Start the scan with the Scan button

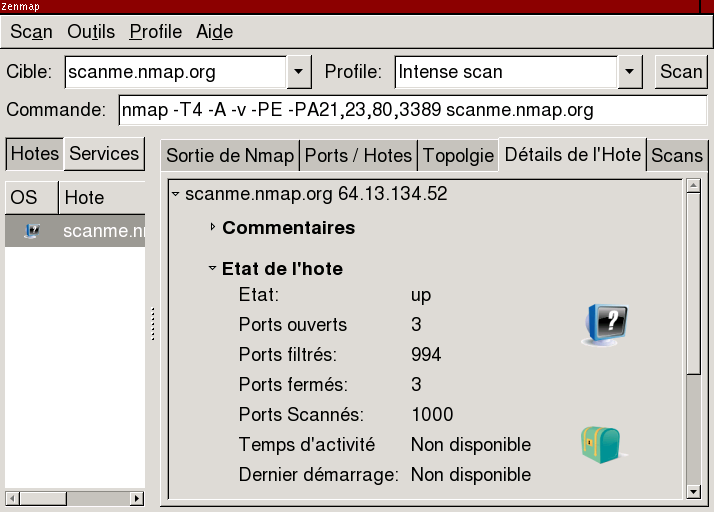(x=681, y=72)
